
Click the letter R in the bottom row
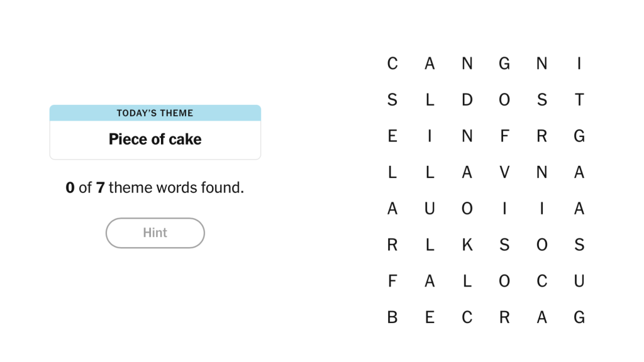(504, 317)
